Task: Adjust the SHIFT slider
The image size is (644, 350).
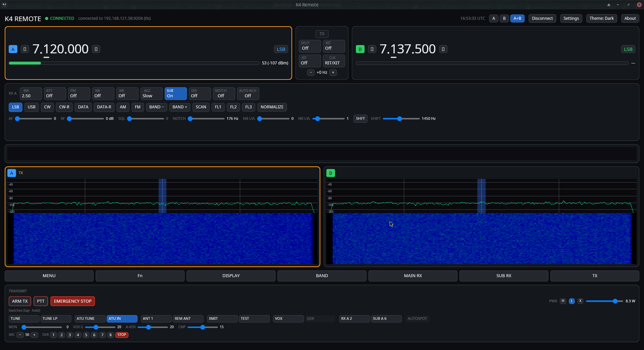Action: pyautogui.click(x=401, y=119)
